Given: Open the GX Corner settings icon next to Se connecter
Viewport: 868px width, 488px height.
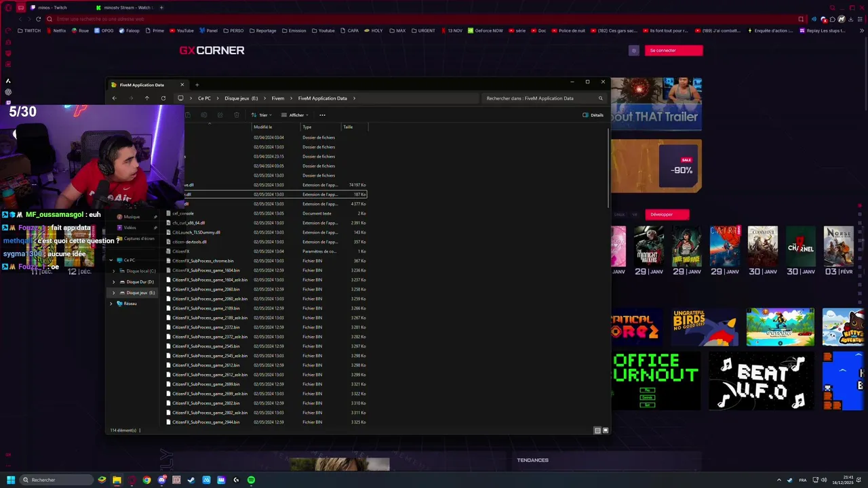Looking at the screenshot, I should point(634,50).
